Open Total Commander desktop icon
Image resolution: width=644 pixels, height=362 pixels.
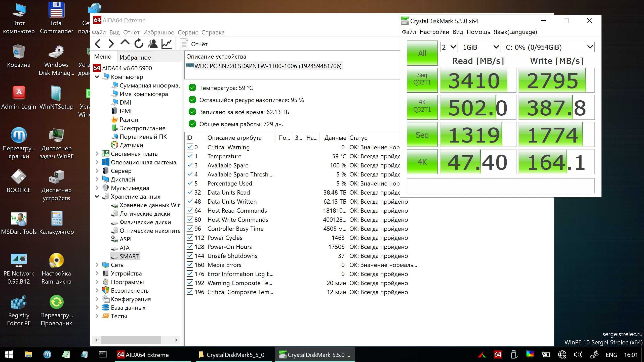click(56, 18)
